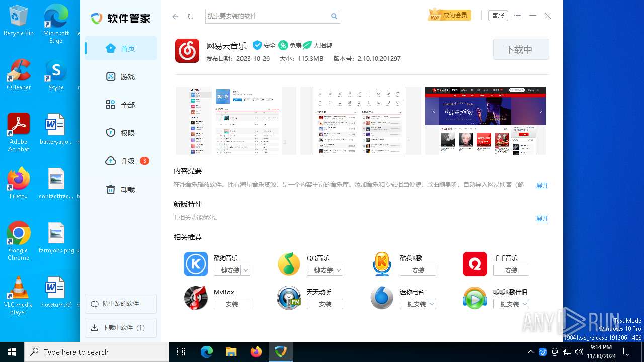Click the search magnifier icon

tap(334, 16)
